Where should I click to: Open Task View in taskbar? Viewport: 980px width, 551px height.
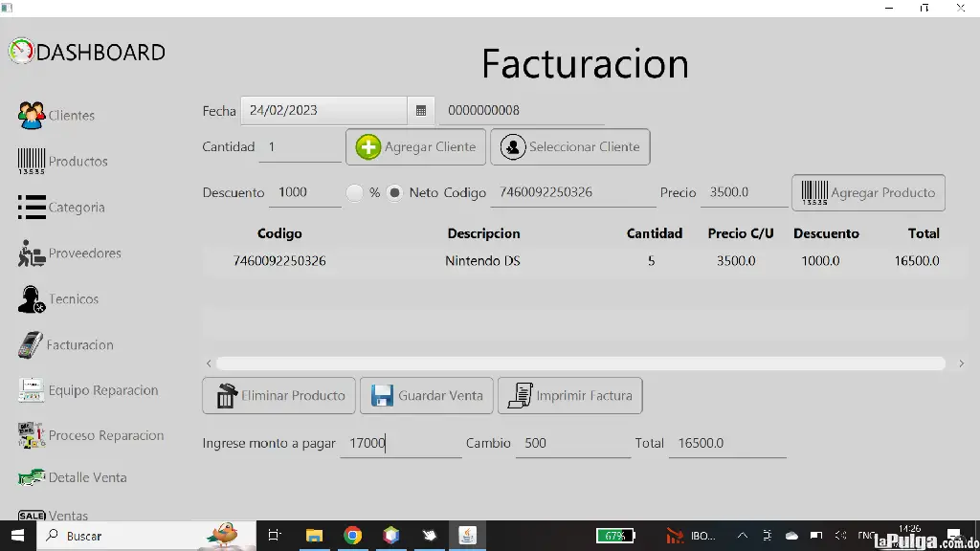click(x=274, y=536)
